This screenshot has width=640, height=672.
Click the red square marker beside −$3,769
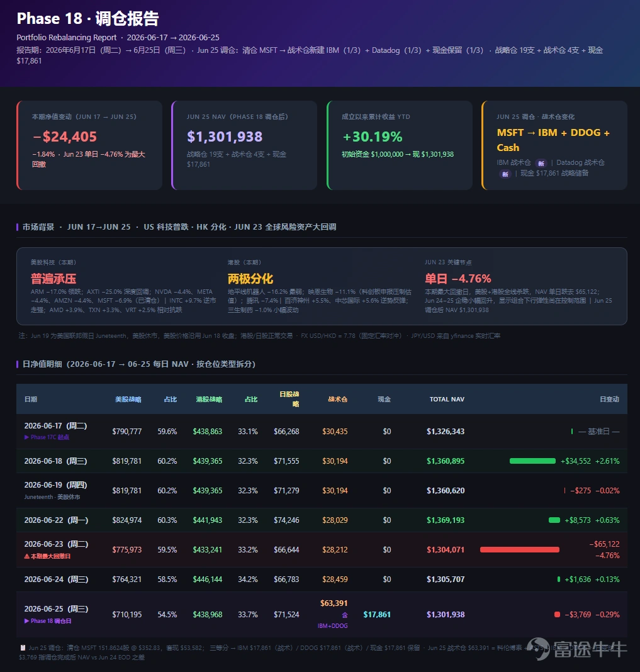pos(558,615)
